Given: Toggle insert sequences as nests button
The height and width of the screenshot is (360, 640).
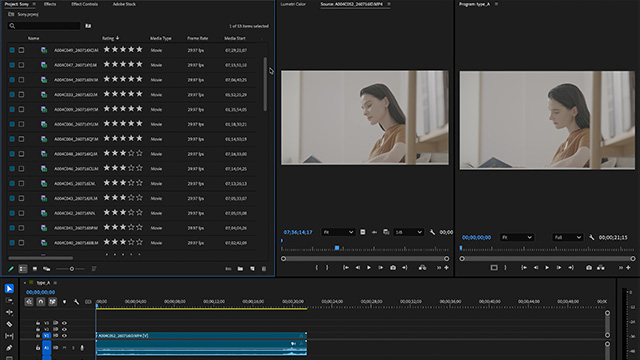Looking at the screenshot, I should tap(29, 302).
